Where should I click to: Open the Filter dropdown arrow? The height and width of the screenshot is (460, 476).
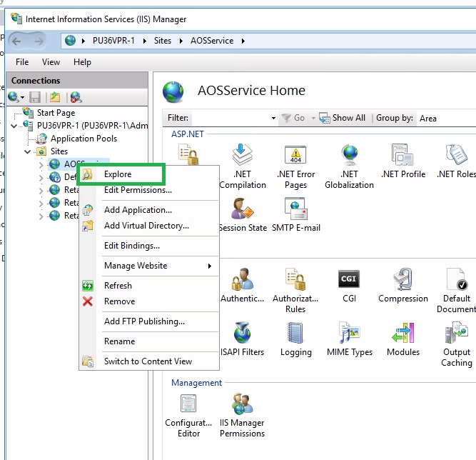[x=273, y=119]
